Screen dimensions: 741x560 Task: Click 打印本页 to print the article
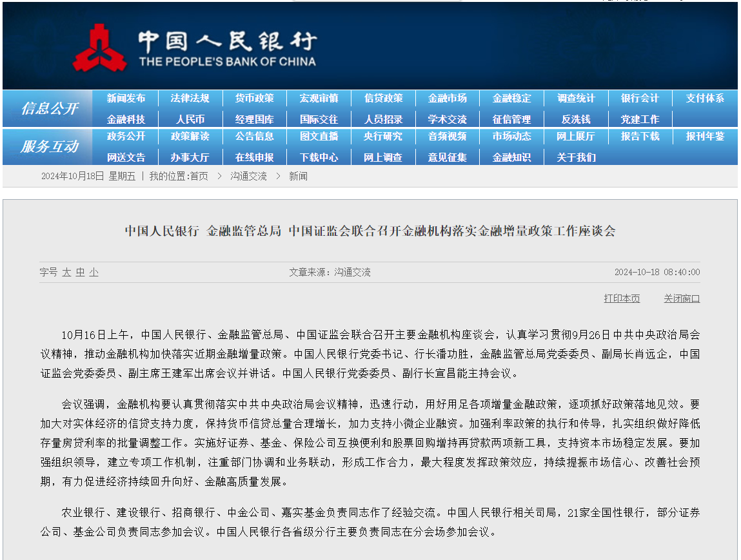tap(622, 298)
